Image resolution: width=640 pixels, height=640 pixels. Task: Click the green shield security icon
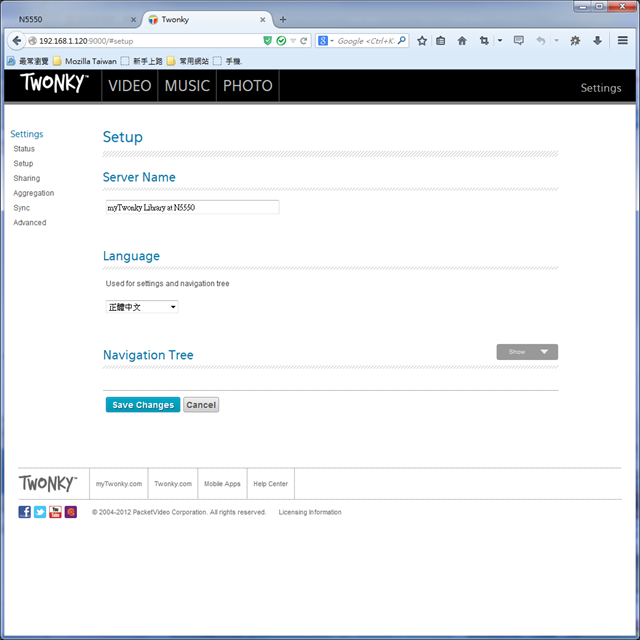(x=267, y=40)
